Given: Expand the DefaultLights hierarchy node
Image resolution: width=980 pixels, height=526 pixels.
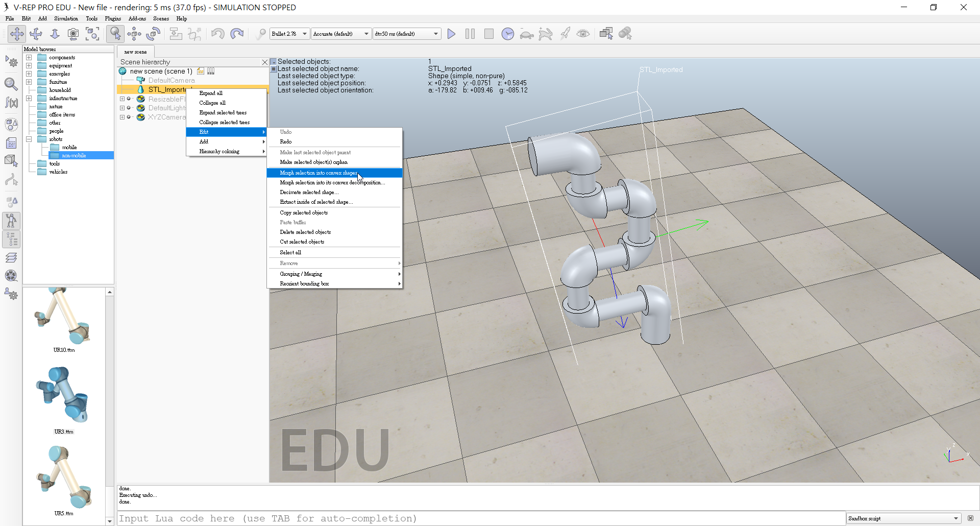Looking at the screenshot, I should [122, 108].
